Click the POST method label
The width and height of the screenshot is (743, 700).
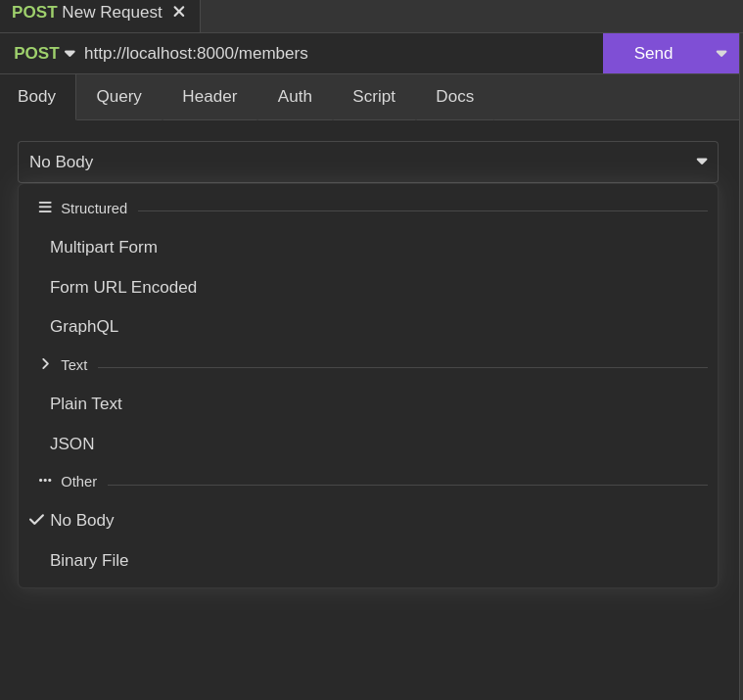click(36, 53)
